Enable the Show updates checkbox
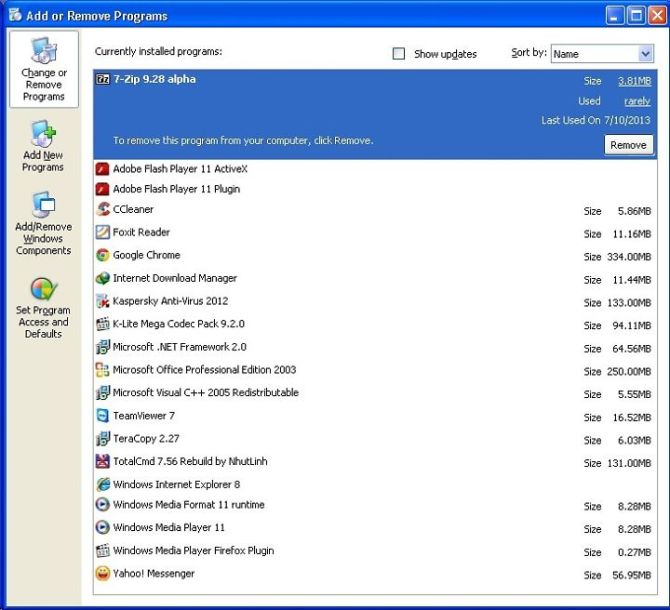This screenshot has height=610, width=670. tap(399, 54)
